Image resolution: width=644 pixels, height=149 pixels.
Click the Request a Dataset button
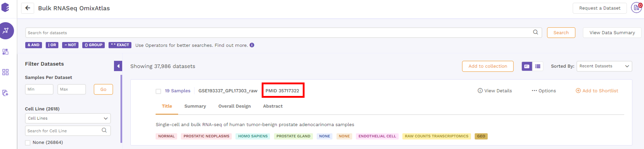click(x=600, y=8)
